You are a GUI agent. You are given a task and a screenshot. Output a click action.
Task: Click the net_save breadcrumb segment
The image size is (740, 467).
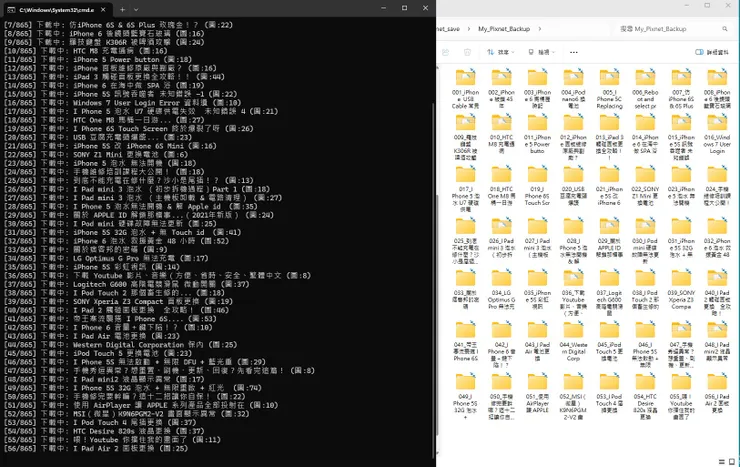point(448,29)
